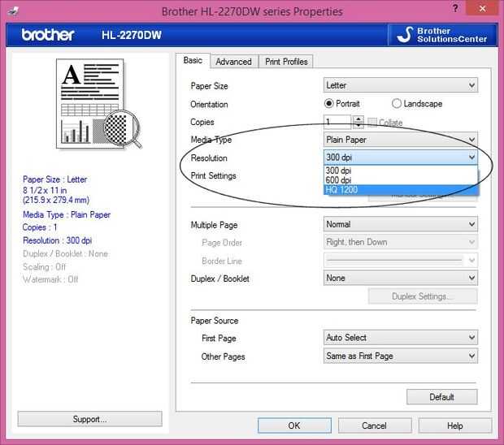Viewport: 504px width, 445px height.
Task: Choose 600 dpi from the resolution list
Action: pos(401,180)
